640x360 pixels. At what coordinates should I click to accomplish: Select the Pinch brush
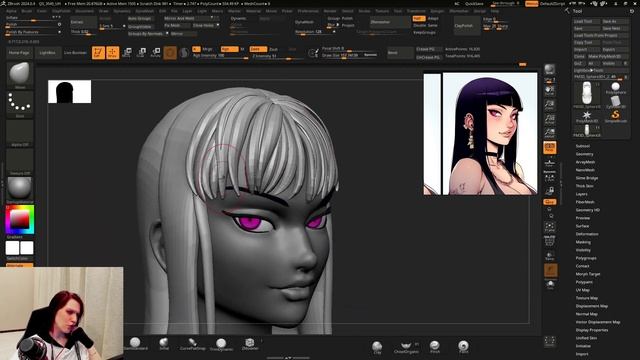[435, 347]
